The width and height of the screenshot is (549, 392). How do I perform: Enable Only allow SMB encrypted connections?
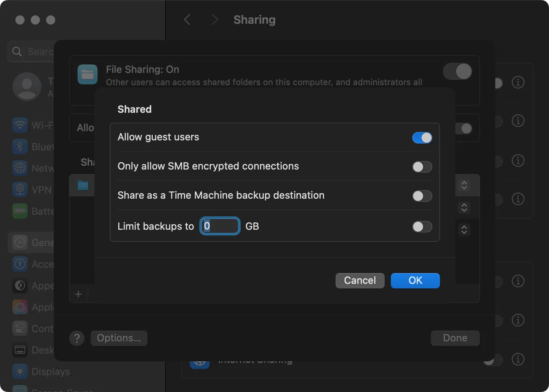click(x=422, y=167)
